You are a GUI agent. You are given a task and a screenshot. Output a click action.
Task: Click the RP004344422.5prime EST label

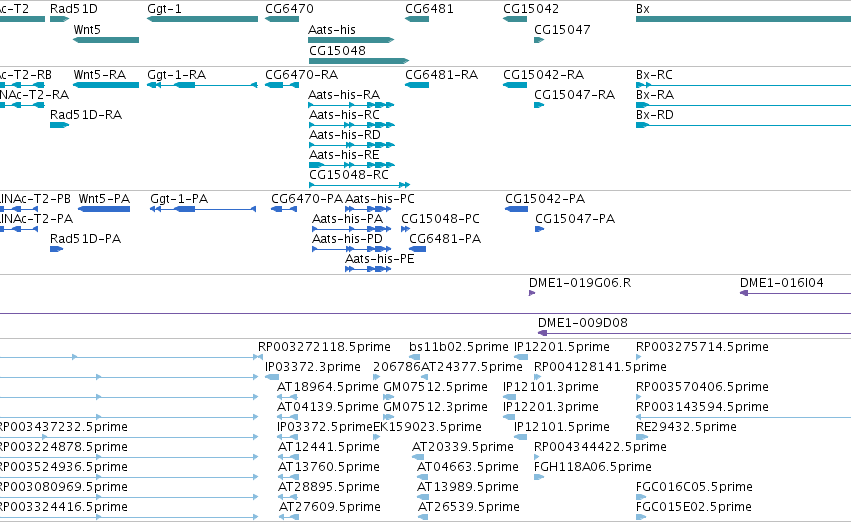(x=600, y=447)
